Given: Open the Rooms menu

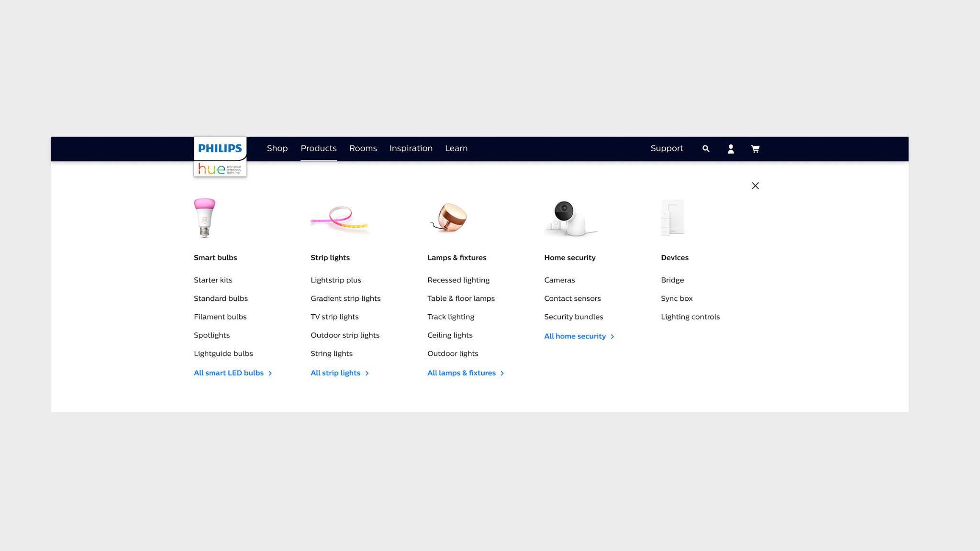Looking at the screenshot, I should click(363, 148).
